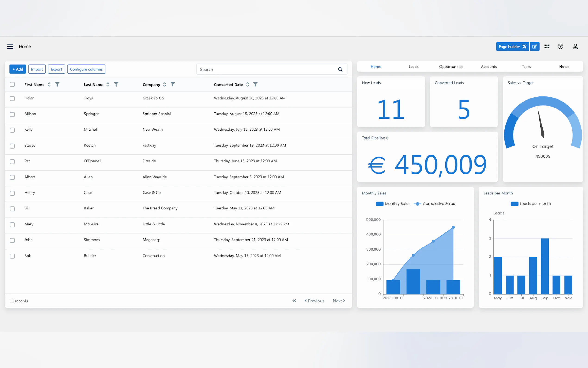Open the Converted Date filter icon
Screen dimensions: 588x368
[256, 84]
